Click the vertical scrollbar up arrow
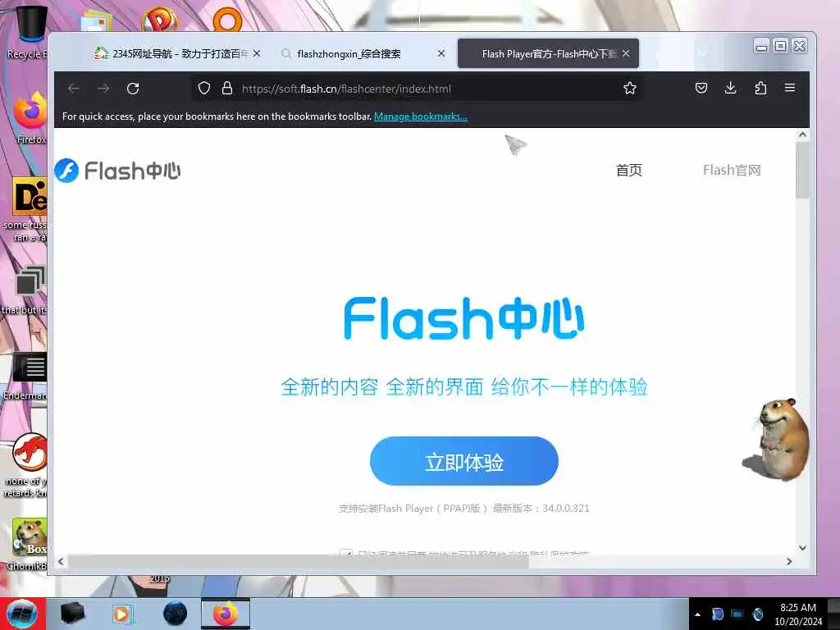The height and width of the screenshot is (630, 840). point(802,135)
